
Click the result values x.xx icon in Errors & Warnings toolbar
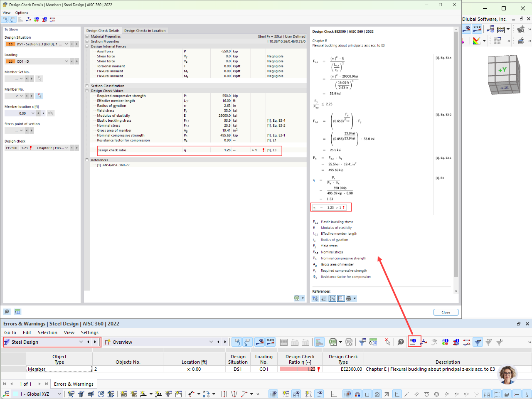coord(271,342)
